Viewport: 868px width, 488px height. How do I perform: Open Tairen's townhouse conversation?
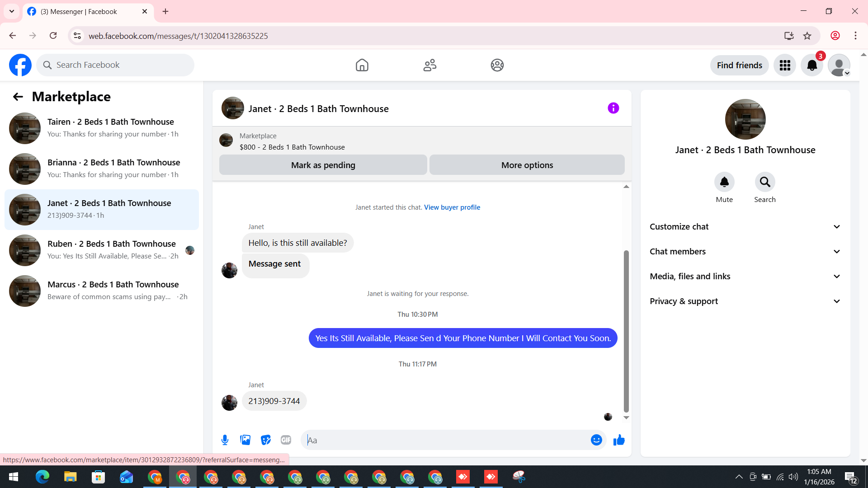coord(102,128)
